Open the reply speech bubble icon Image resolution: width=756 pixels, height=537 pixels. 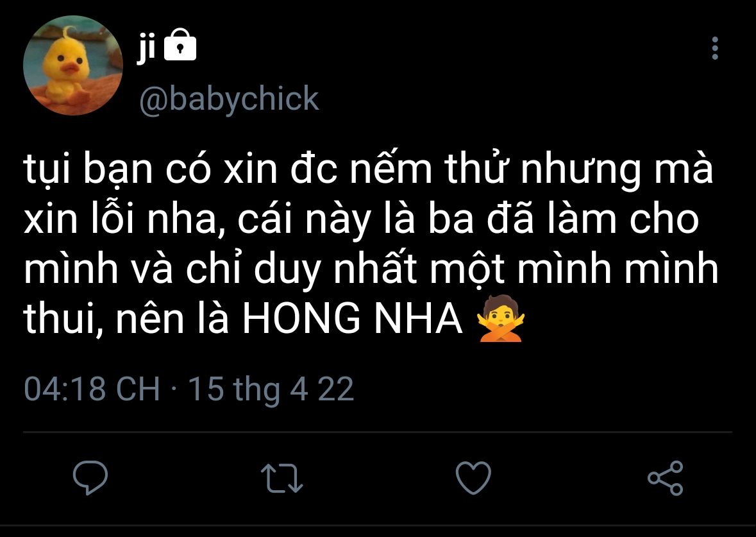click(x=90, y=477)
